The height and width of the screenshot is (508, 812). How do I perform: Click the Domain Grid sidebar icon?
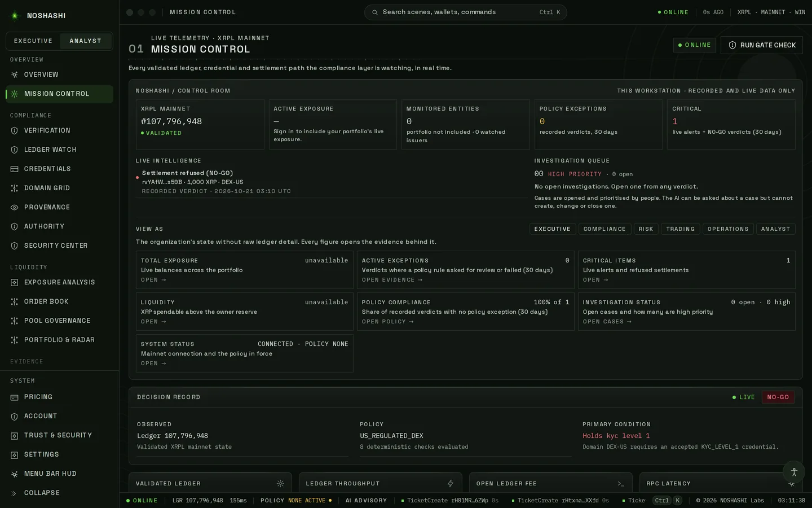(x=15, y=188)
